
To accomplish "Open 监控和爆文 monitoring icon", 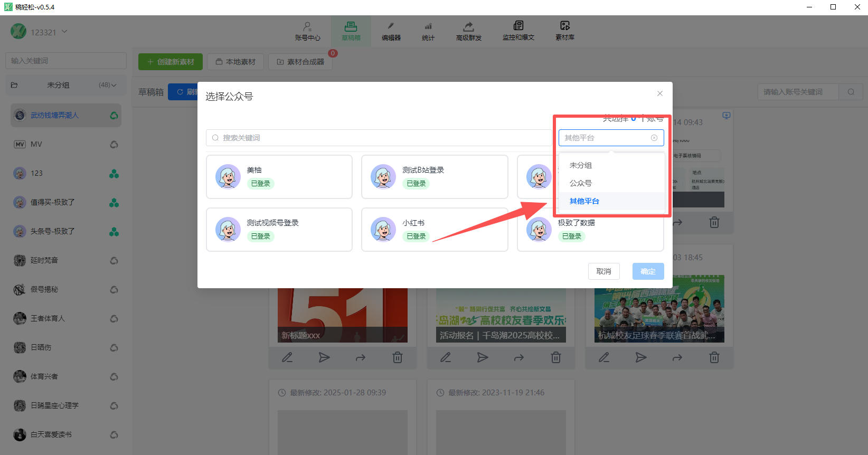I will [x=518, y=31].
